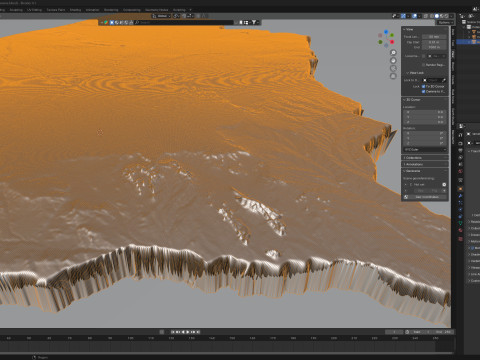Switch to material preview shading
480x360 pixels.
[442, 16]
